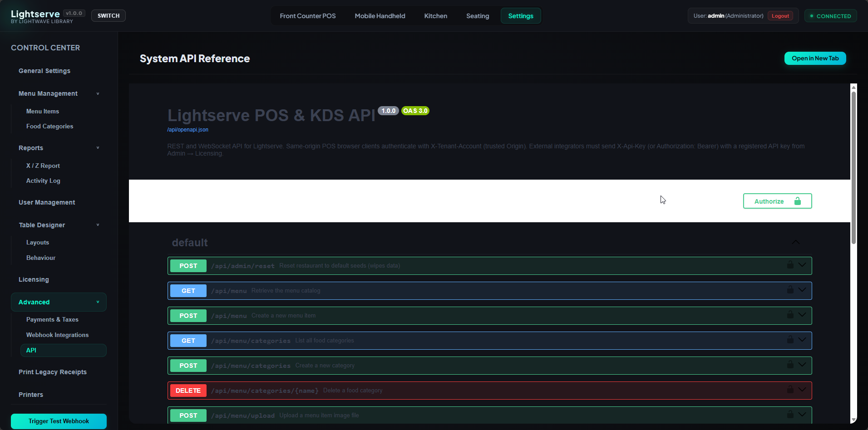
Task: Log out of admin account
Action: [x=780, y=16]
